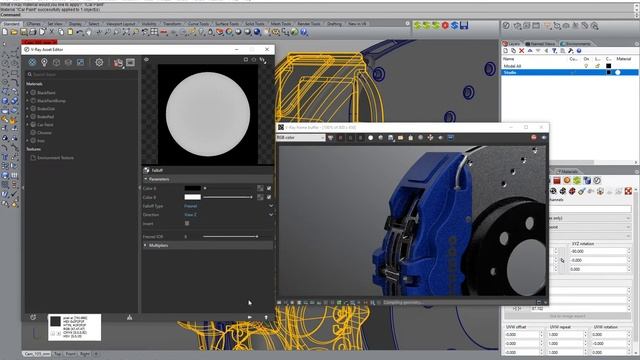
Task: Open Lights category in Asset Editor
Action: 44,62
